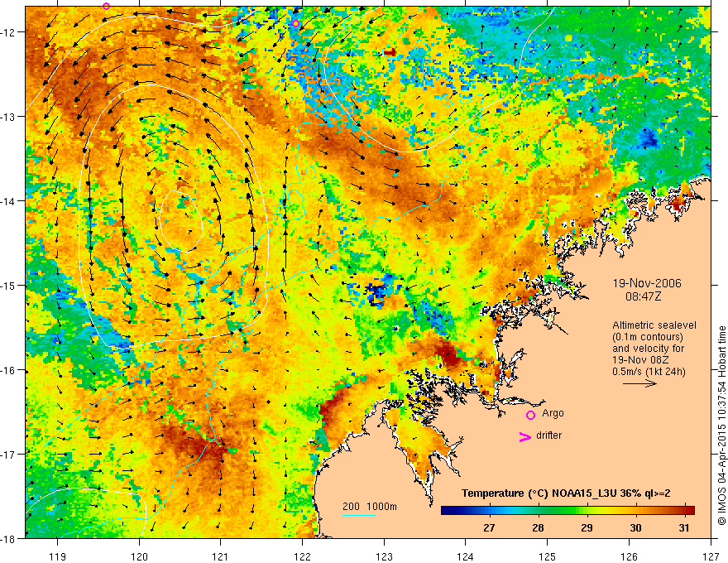Click the longitude axis label 120

pyautogui.click(x=139, y=556)
